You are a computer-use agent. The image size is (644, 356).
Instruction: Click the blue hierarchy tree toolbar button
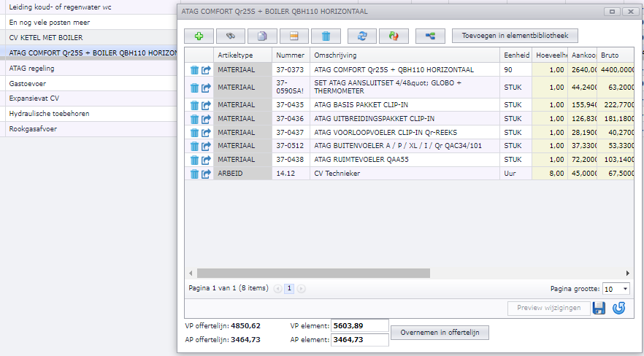coord(430,36)
